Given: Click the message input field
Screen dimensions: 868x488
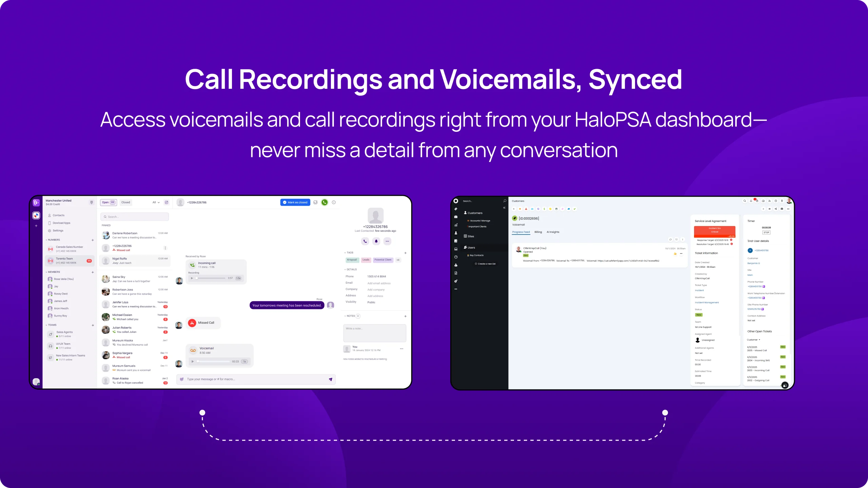Looking at the screenshot, I should [256, 379].
